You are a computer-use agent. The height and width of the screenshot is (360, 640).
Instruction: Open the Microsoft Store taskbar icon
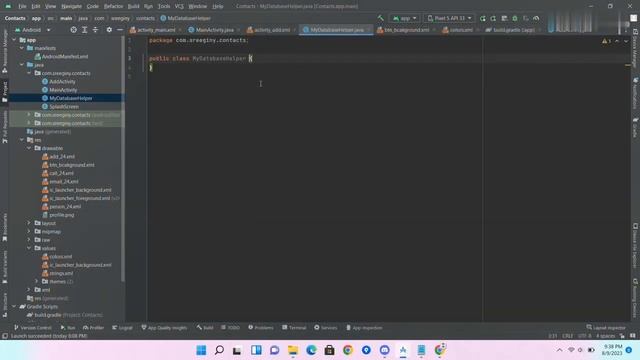tap(329, 350)
